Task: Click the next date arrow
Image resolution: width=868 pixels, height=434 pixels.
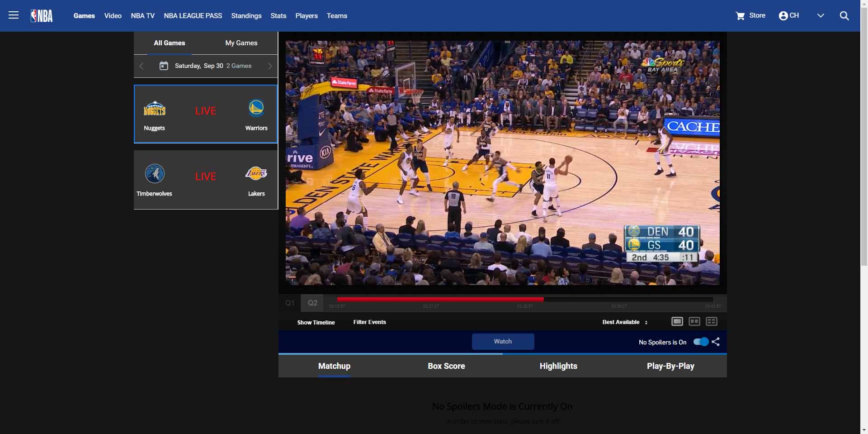Action: 270,66
